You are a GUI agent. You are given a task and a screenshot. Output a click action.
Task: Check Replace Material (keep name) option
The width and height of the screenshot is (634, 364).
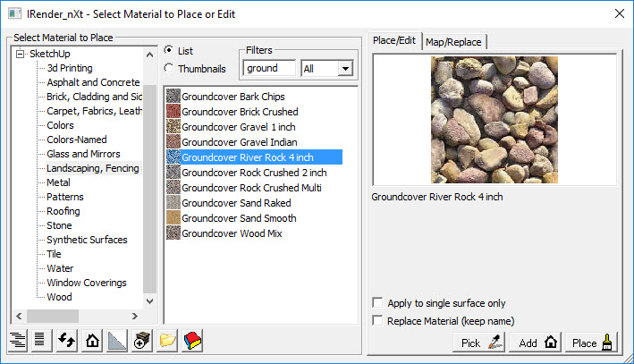point(377,320)
